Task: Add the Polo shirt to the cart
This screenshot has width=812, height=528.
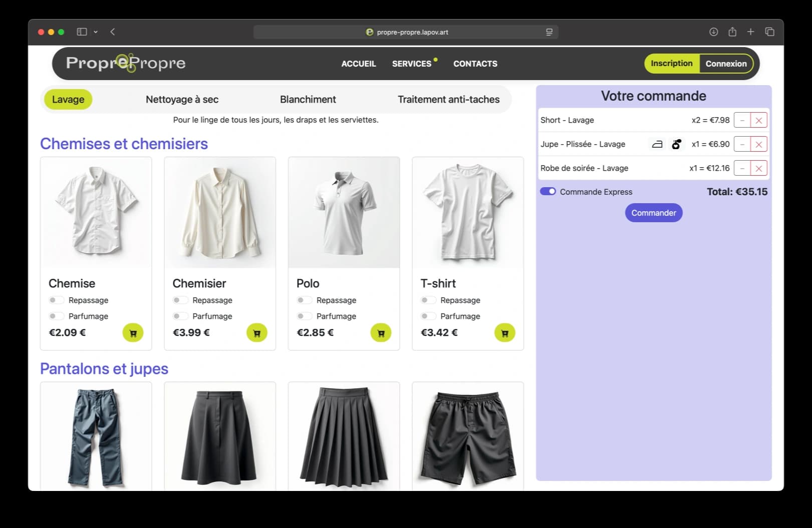Action: click(381, 332)
